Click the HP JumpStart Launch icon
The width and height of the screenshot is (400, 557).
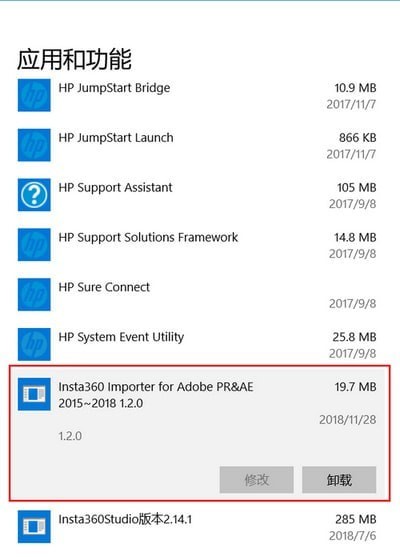pyautogui.click(x=34, y=145)
